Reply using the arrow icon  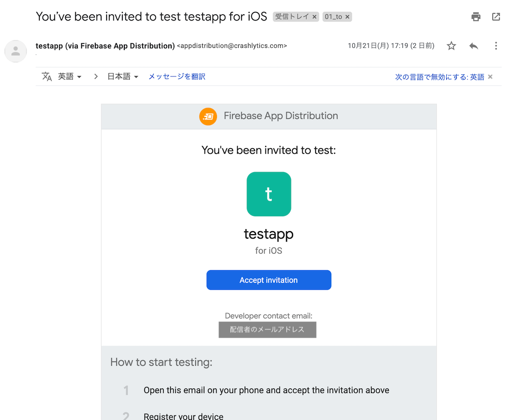(473, 46)
